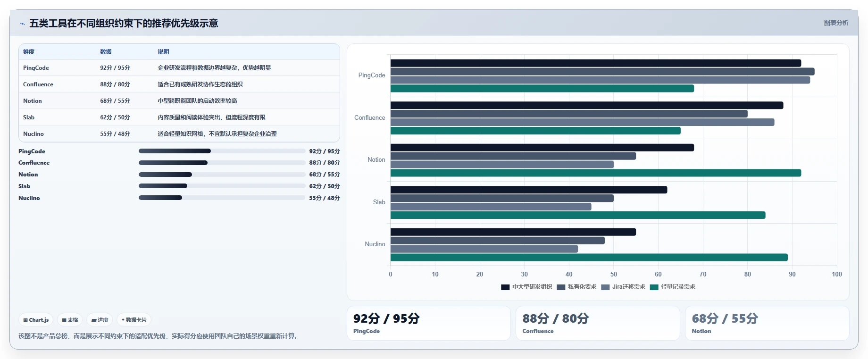Image resolution: width=868 pixels, height=359 pixels.
Task: Click the 62分 / 50分 table cell
Action: [x=115, y=117]
